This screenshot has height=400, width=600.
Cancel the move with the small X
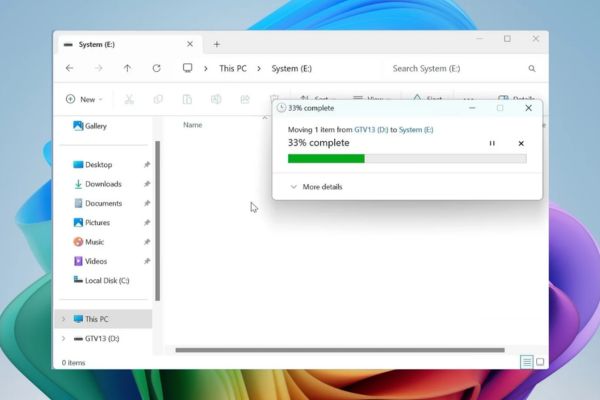click(521, 143)
